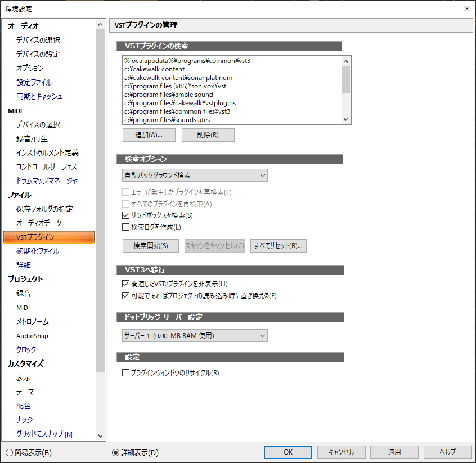Click the VST path list scrollbar thumb
The width and height of the screenshot is (476, 463).
(345, 79)
